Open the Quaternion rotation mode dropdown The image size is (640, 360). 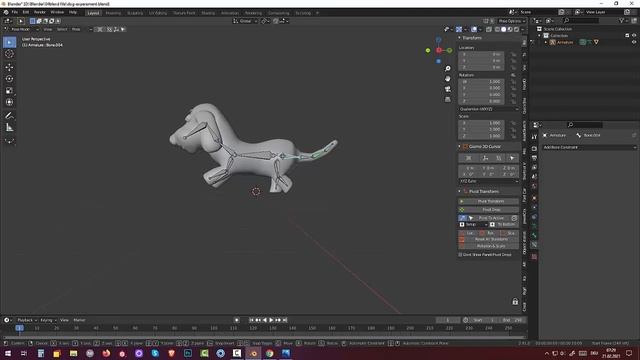[489, 109]
